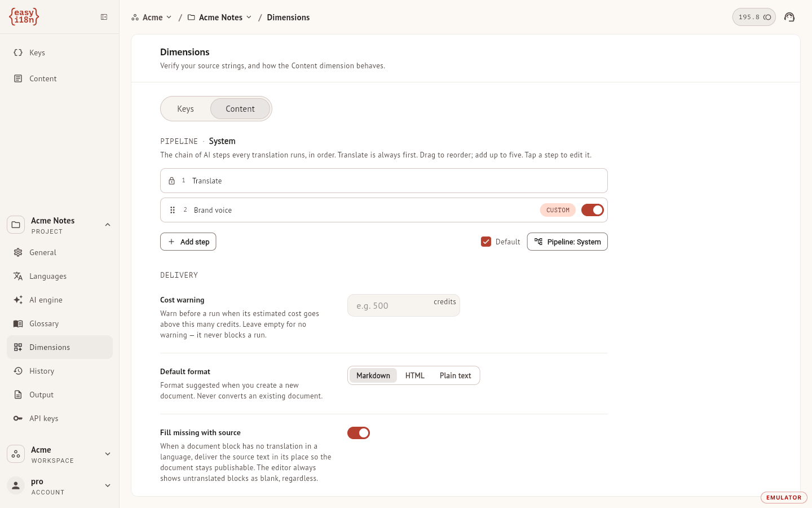Viewport: 812px width, 508px height.
Task: Collapse the Acme Notes project section
Action: 108,225
